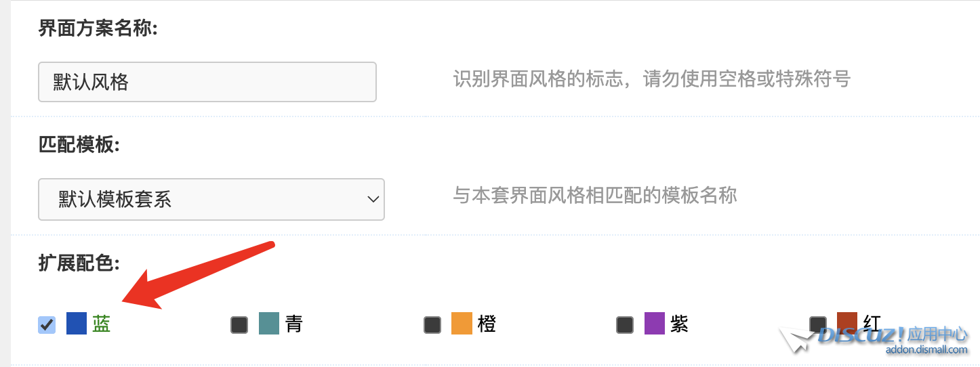
Task: Click the 紫 label text
Action: point(679,324)
